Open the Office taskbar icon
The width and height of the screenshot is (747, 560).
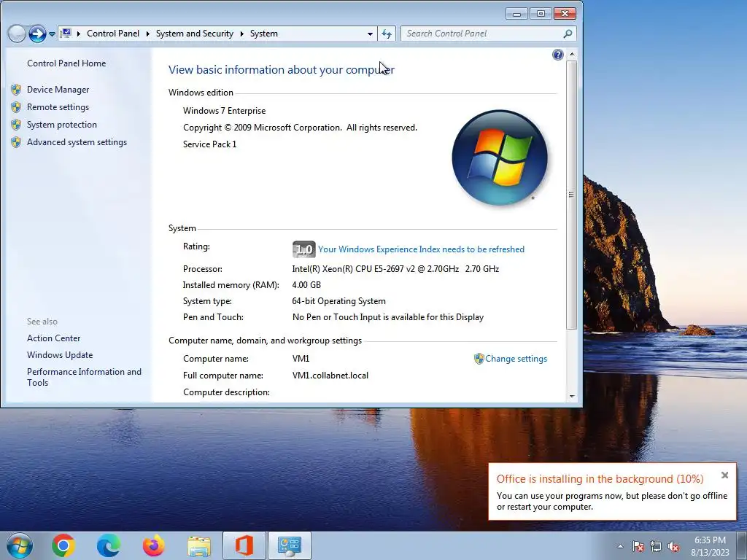coord(244,545)
